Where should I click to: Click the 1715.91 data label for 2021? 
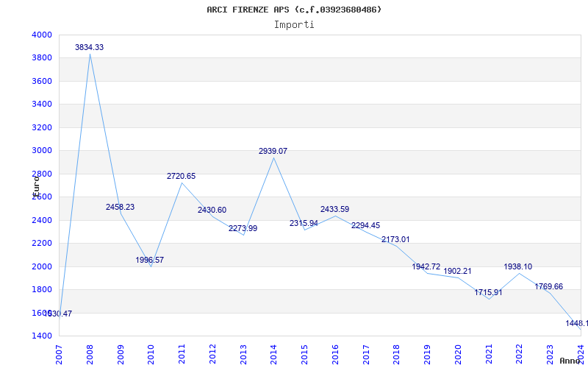pyautogui.click(x=488, y=292)
